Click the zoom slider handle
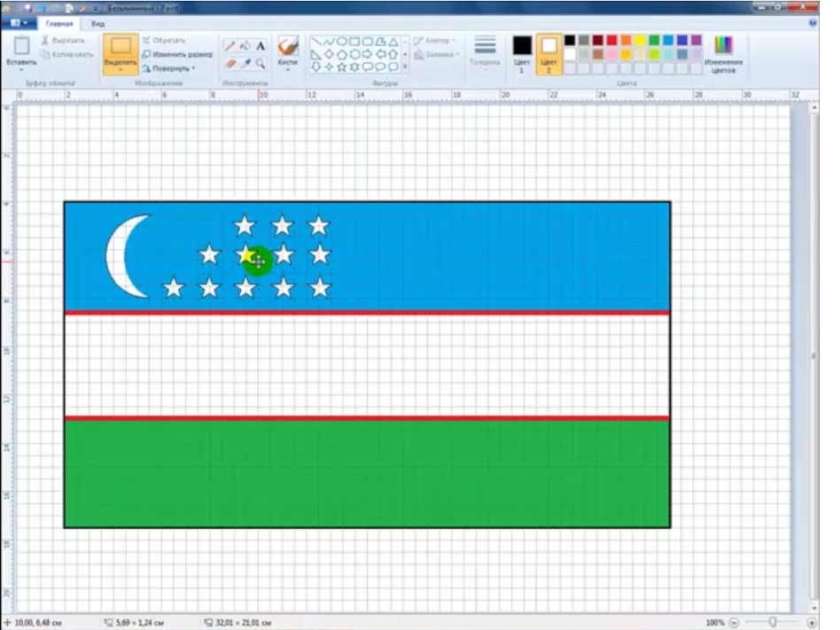840x630 pixels. (x=773, y=623)
